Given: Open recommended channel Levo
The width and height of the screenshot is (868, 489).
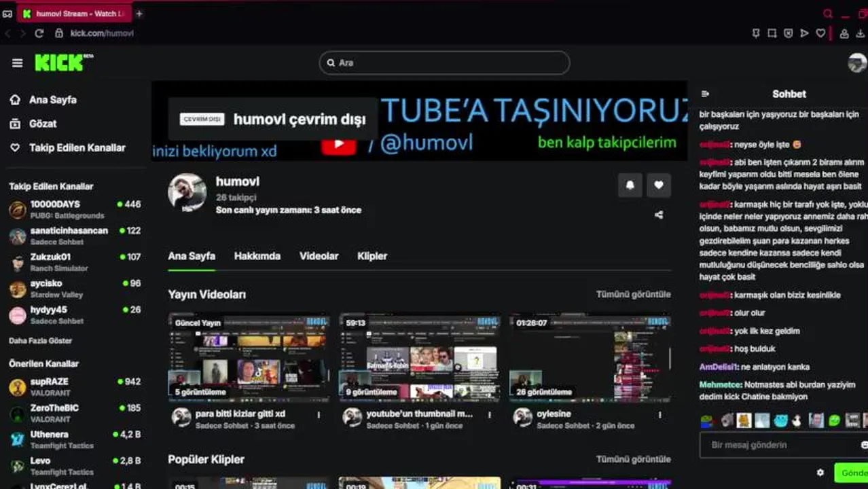Looking at the screenshot, I should click(75, 466).
